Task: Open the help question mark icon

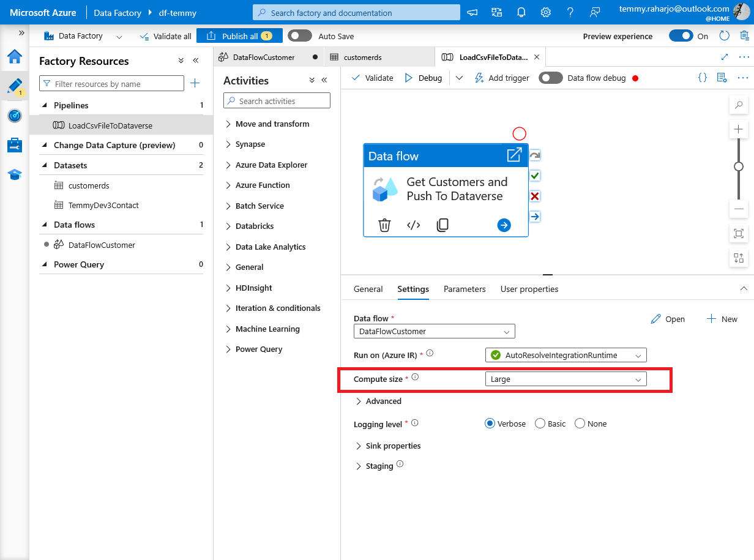Action: tap(570, 12)
